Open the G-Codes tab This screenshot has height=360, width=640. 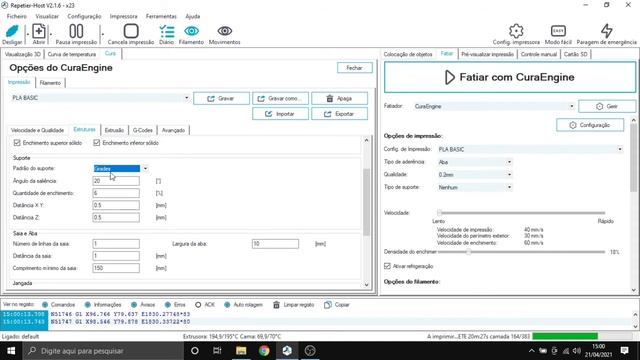(x=142, y=130)
